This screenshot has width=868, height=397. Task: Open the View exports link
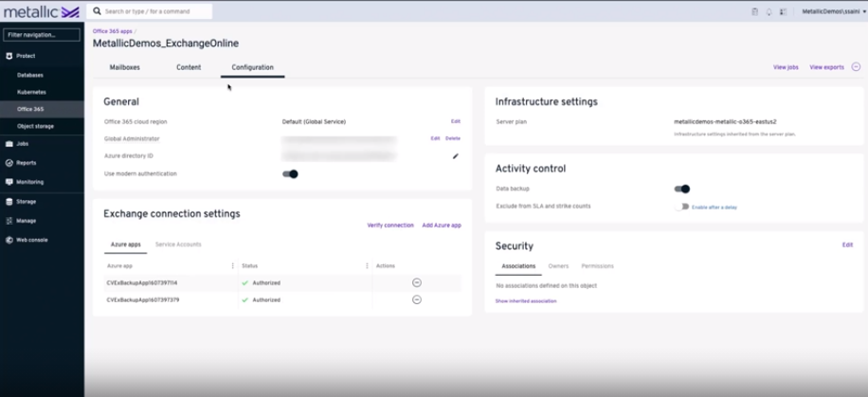826,67
